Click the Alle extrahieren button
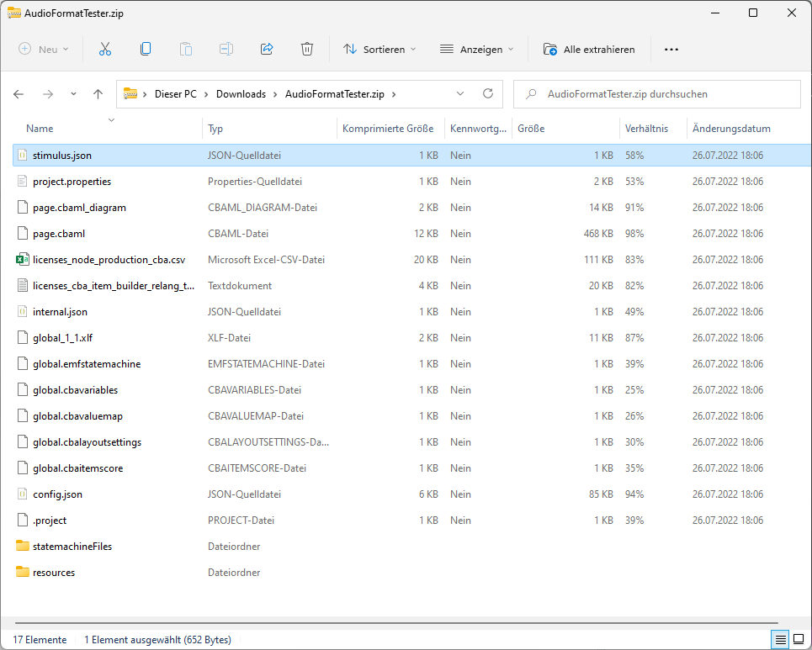Viewport: 812px width, 650px height. pos(589,50)
